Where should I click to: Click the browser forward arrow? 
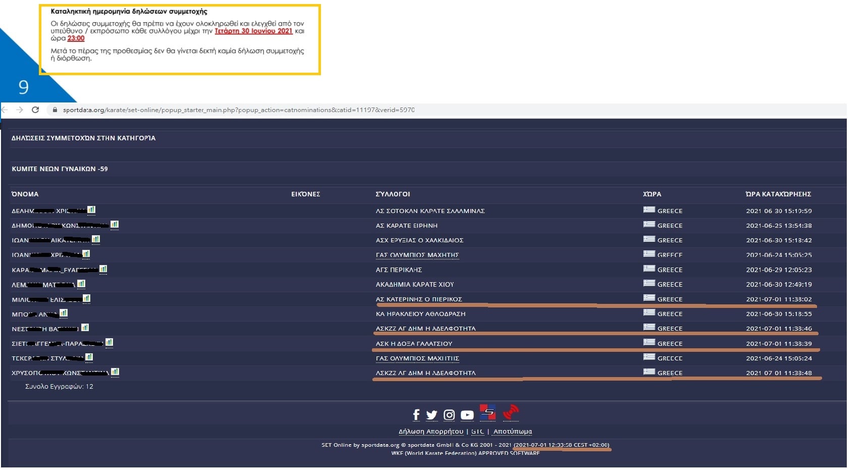tap(20, 110)
